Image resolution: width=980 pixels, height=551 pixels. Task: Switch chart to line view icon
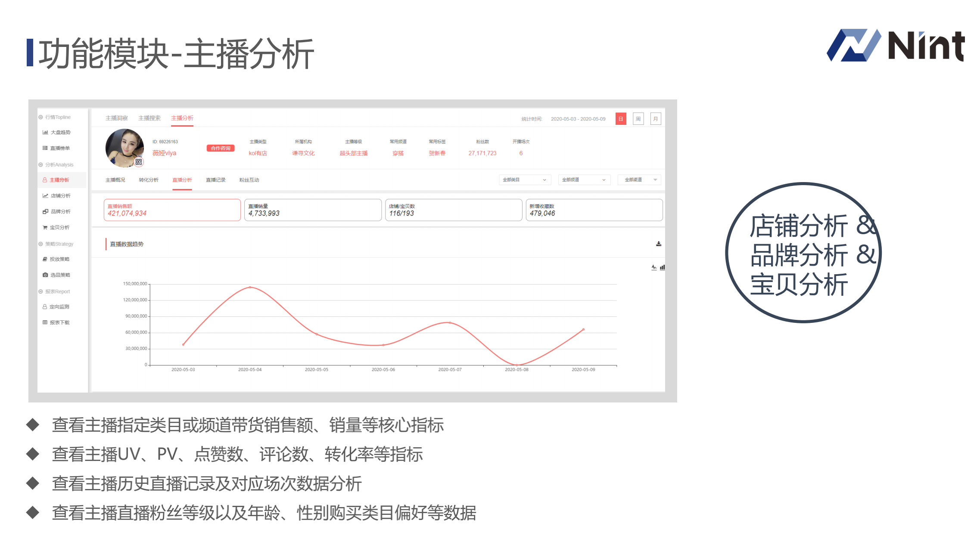[653, 267]
